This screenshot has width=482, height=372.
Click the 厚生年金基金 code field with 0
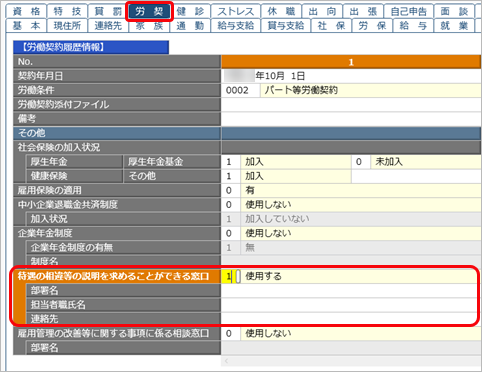(361, 162)
